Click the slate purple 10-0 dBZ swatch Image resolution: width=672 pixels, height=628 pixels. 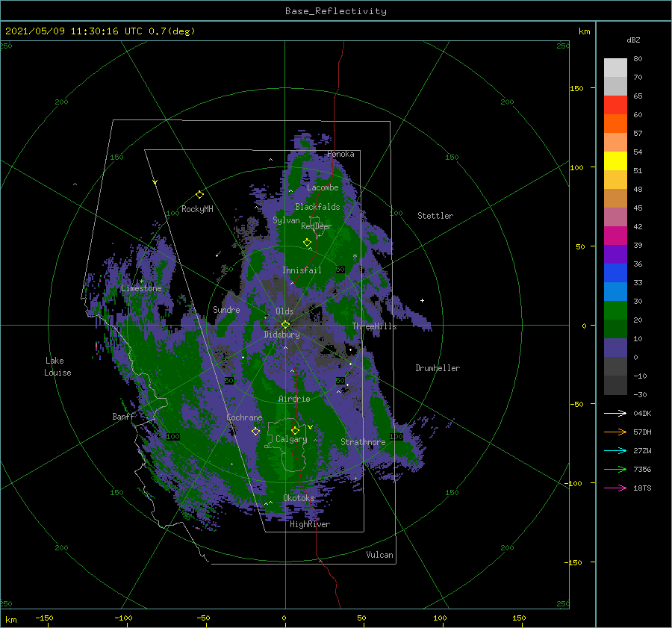(615, 348)
